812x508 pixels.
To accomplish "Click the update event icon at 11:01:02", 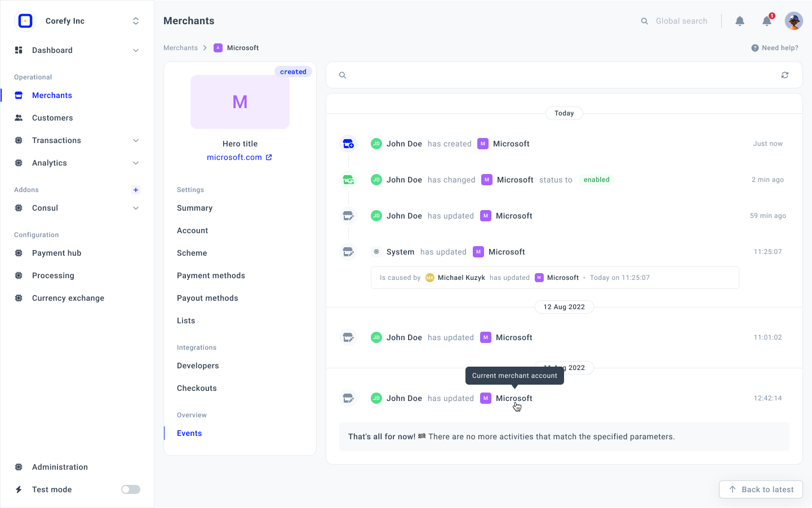I will tap(348, 337).
